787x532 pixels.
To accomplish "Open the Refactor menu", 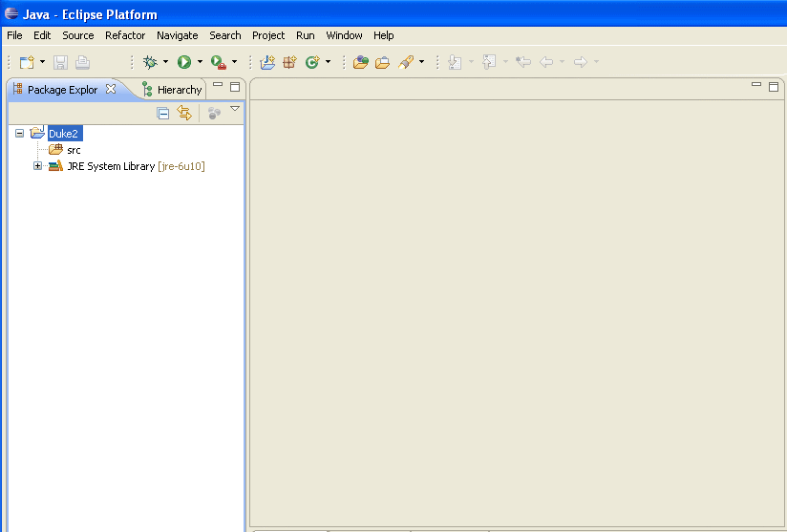I will coord(125,35).
